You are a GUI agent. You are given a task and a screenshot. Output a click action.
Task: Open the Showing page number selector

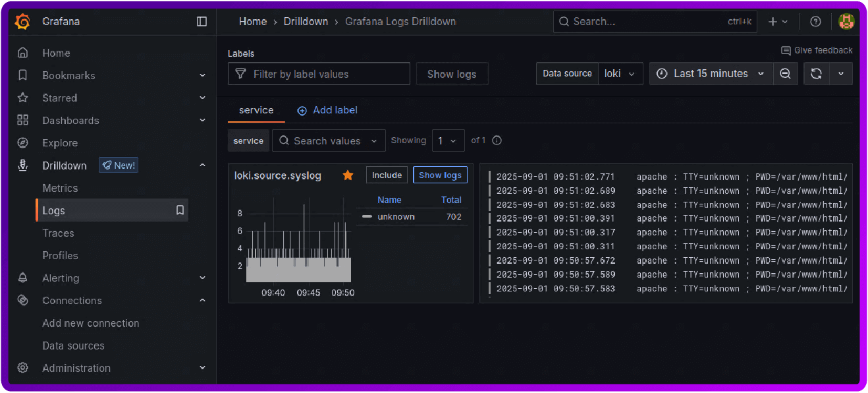pos(448,140)
